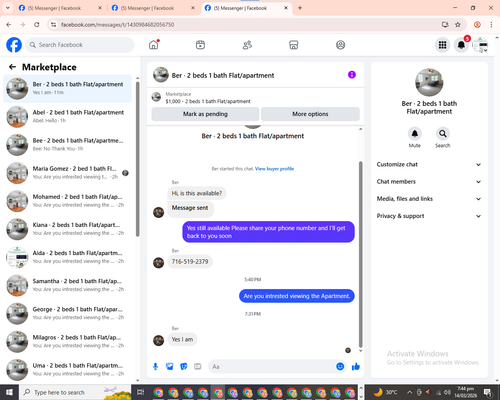Open the Marketplace storefront icon
Screen dimensions: 500x400
294,45
